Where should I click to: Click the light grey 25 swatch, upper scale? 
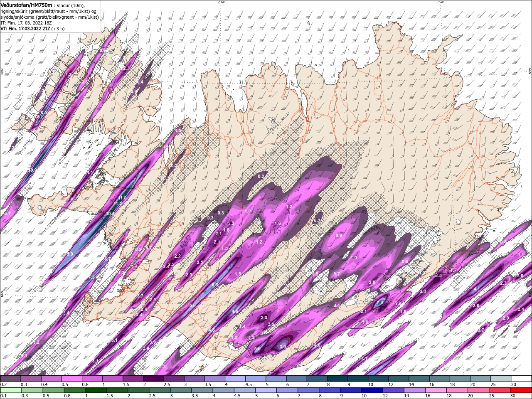(x=500, y=379)
